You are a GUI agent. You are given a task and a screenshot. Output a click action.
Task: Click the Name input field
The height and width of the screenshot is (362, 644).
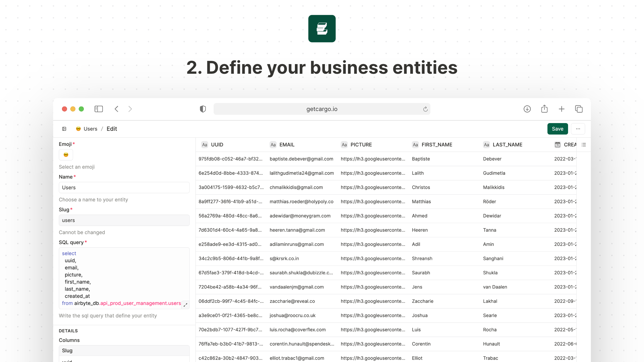(x=124, y=187)
